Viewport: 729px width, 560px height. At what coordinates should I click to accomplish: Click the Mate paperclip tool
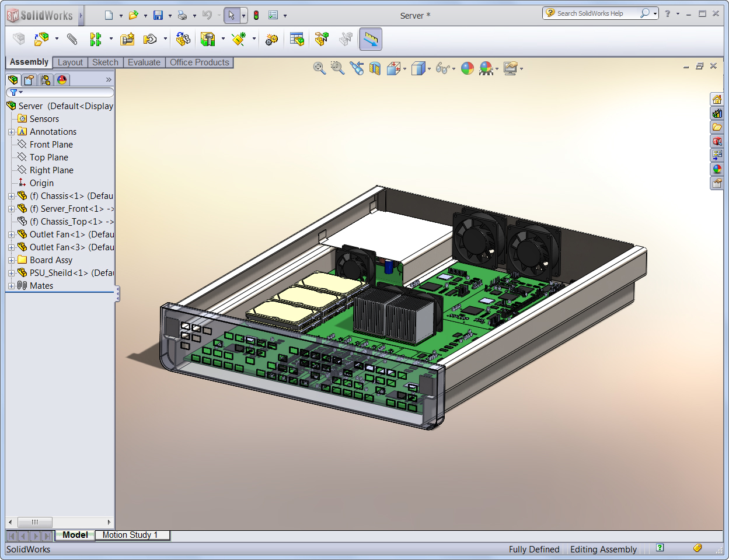pos(72,39)
